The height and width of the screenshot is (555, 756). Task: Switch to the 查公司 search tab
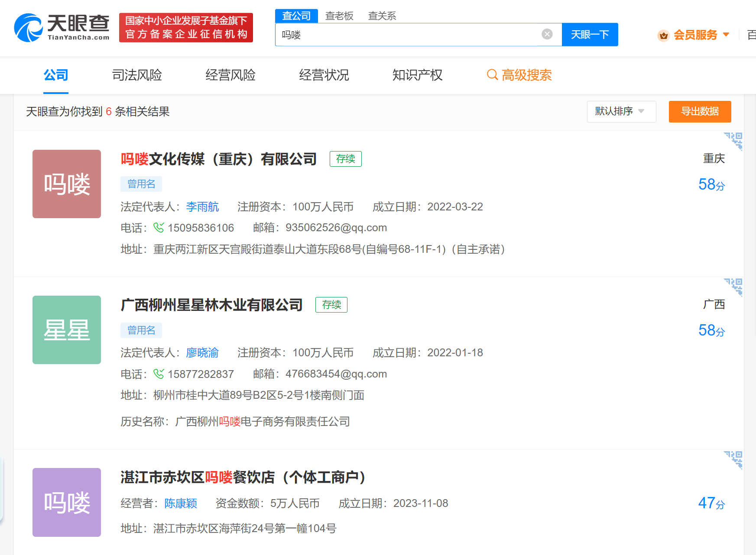click(x=297, y=16)
